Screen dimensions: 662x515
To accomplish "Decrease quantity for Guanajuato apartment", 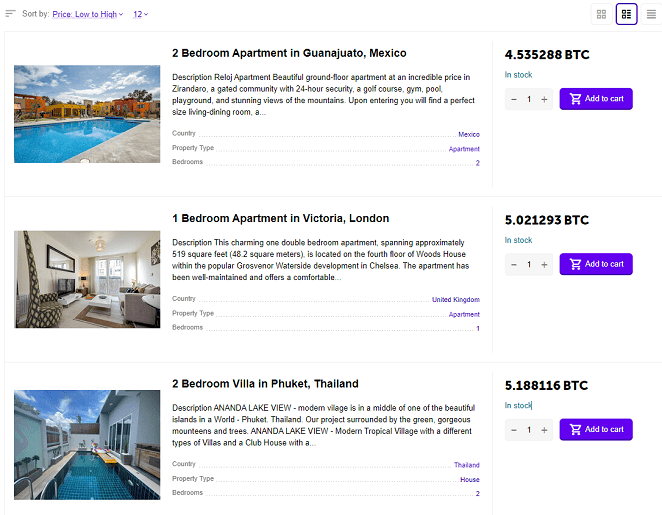I will pyautogui.click(x=514, y=99).
